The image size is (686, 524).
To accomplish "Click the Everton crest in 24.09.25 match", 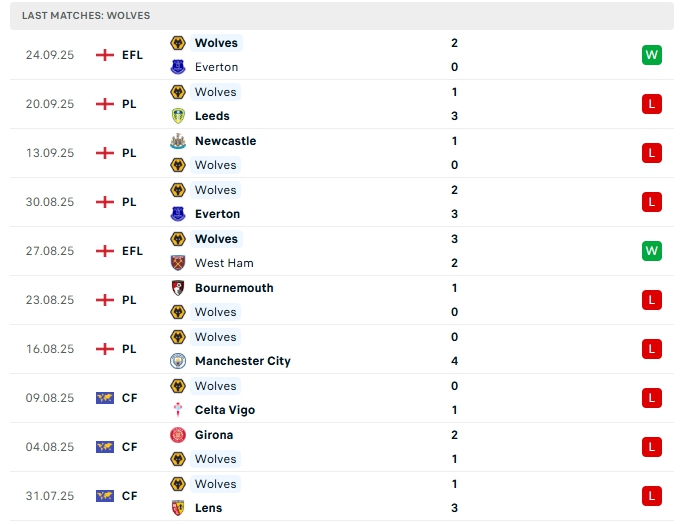I will pyautogui.click(x=178, y=67).
